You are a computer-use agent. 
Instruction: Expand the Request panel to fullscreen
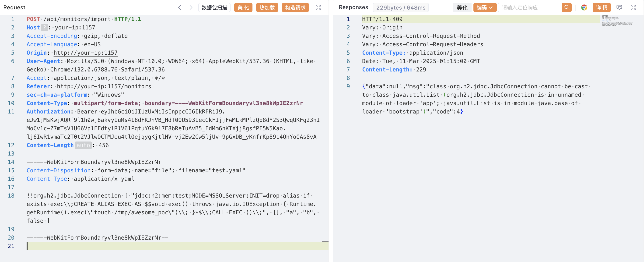tap(318, 7)
